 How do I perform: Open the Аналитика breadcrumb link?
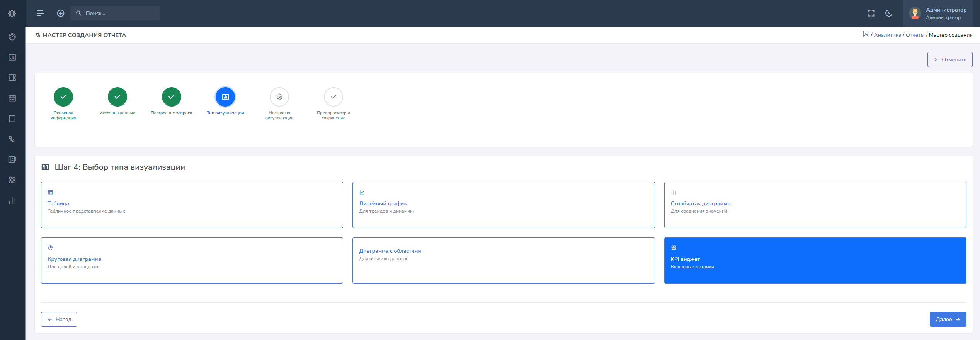tap(887, 35)
